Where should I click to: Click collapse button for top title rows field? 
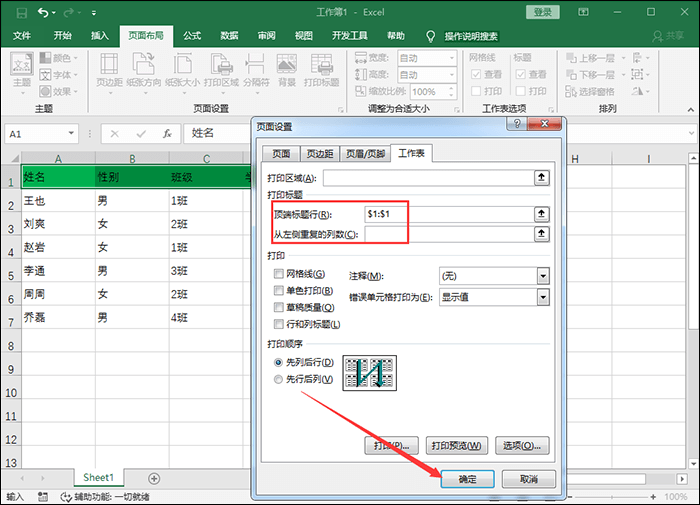[542, 214]
